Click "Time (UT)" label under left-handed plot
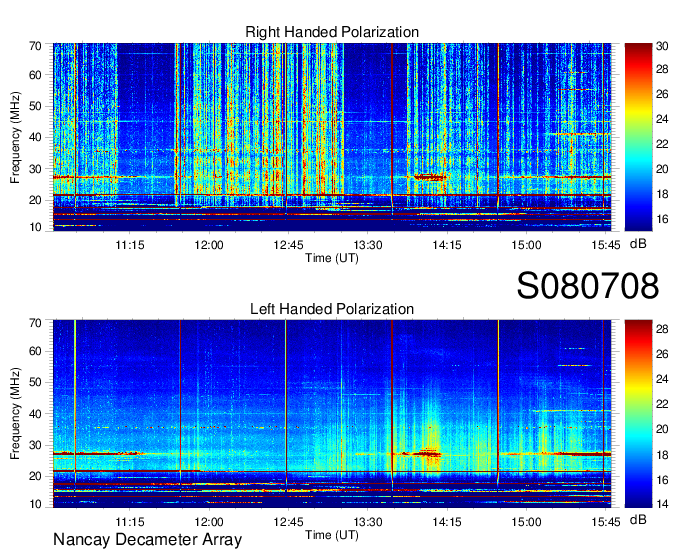The width and height of the screenshot is (680, 552). click(x=332, y=535)
